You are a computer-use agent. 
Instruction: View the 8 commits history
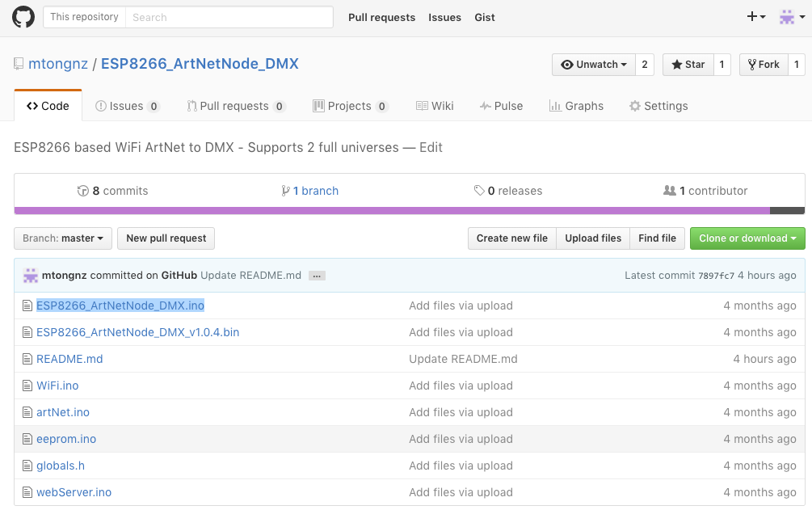(112, 191)
